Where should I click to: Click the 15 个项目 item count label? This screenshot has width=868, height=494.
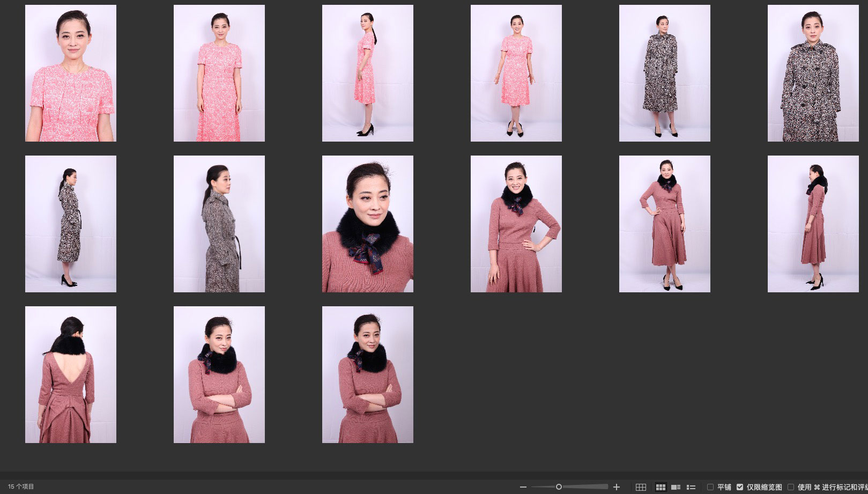pos(21,487)
